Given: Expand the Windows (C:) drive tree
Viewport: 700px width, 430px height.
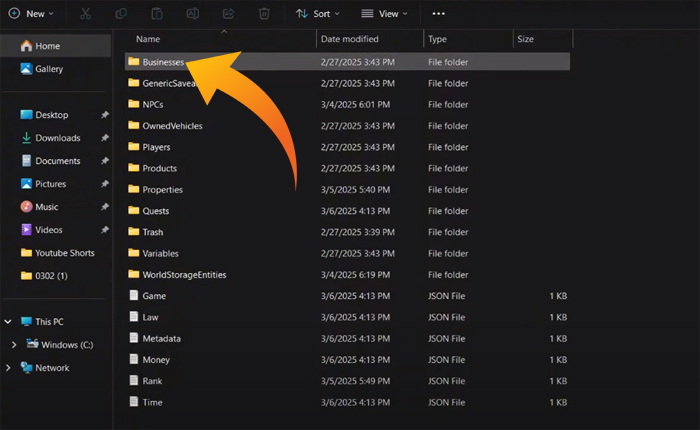Looking at the screenshot, I should pyautogui.click(x=12, y=345).
